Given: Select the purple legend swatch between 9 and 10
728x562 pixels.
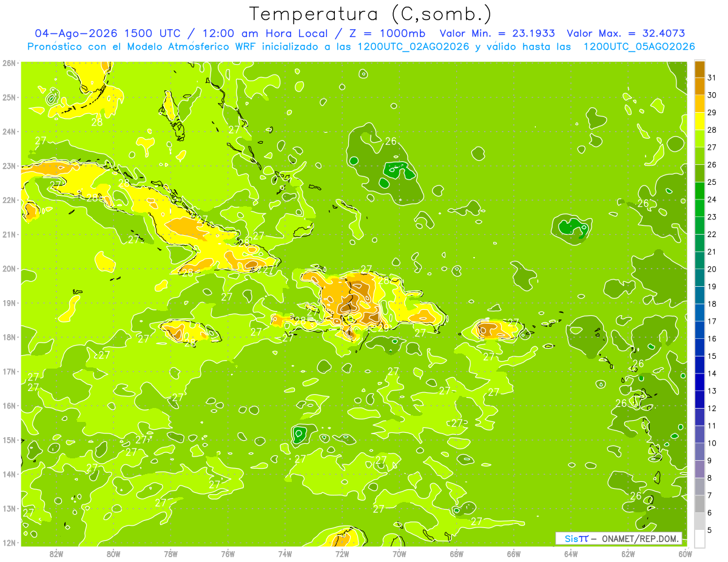Looking at the screenshot, I should [x=699, y=452].
